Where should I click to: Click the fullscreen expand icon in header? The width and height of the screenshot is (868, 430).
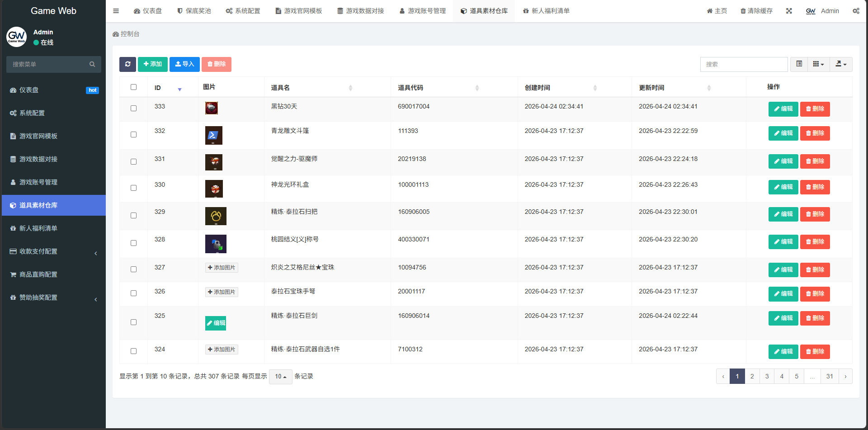pos(789,11)
